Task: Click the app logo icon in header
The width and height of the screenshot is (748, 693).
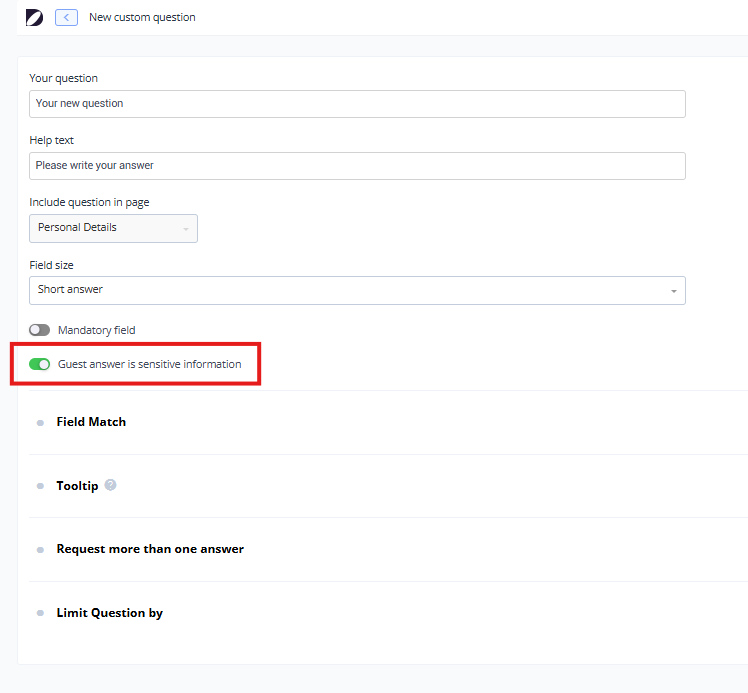Action: (34, 17)
